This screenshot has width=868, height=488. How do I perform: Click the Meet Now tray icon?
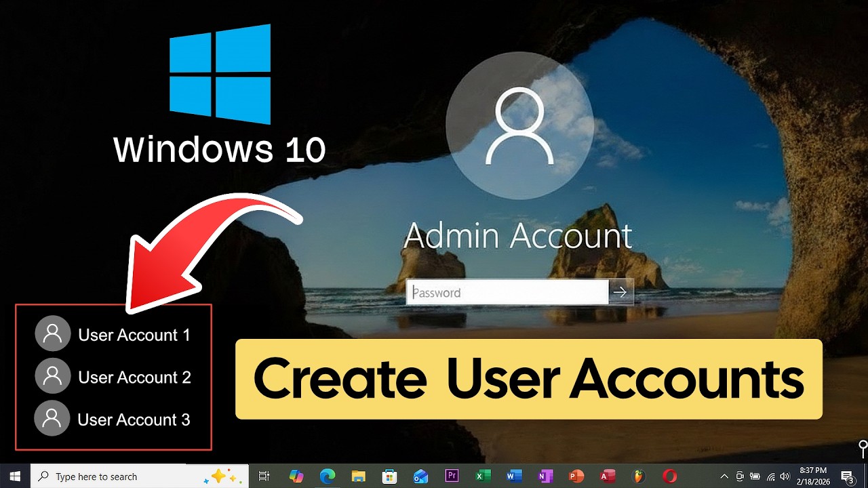click(740, 476)
